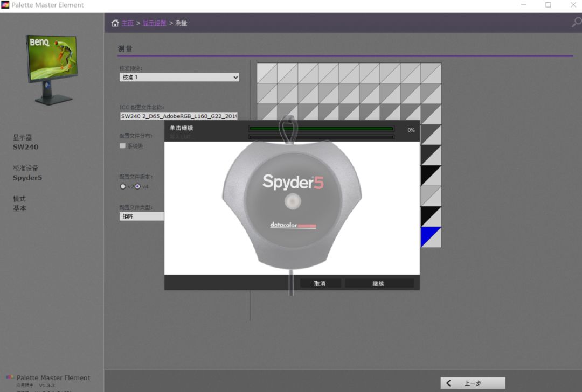Click the Spyder5 device illustration
Image resolution: width=582 pixels, height=392 pixels.
coord(292,206)
